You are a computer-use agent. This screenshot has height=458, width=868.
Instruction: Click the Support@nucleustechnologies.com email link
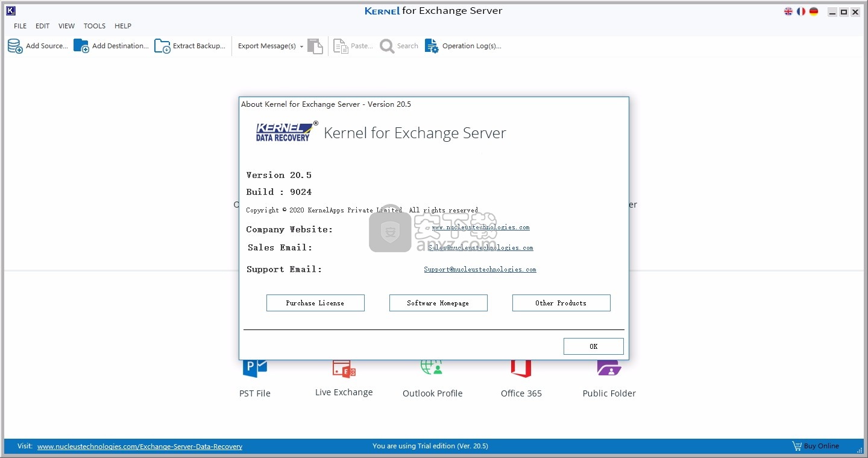pyautogui.click(x=480, y=269)
